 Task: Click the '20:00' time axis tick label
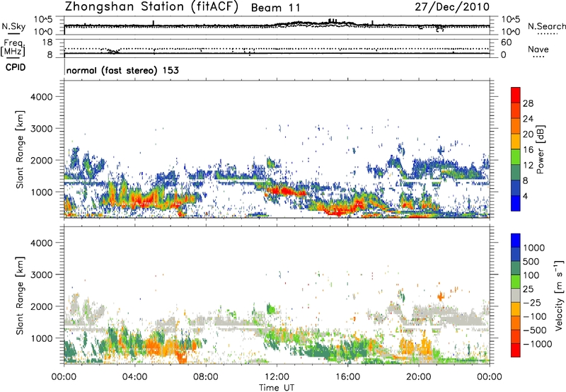(x=418, y=377)
